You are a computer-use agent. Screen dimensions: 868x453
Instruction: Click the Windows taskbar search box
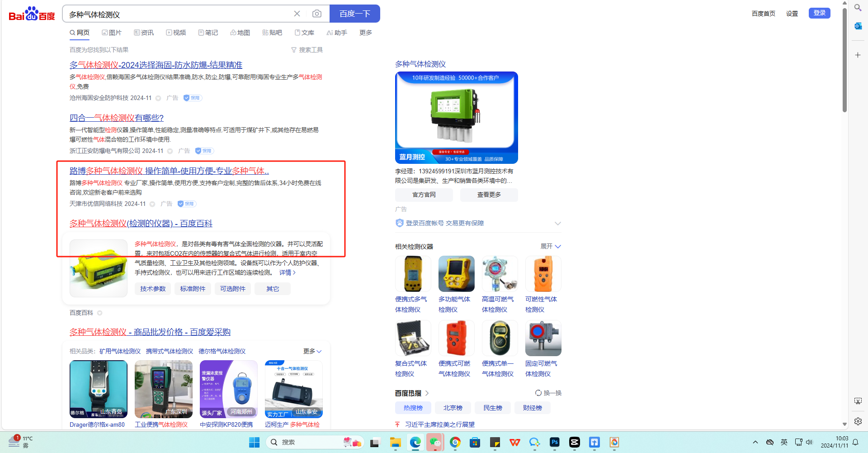tap(315, 442)
